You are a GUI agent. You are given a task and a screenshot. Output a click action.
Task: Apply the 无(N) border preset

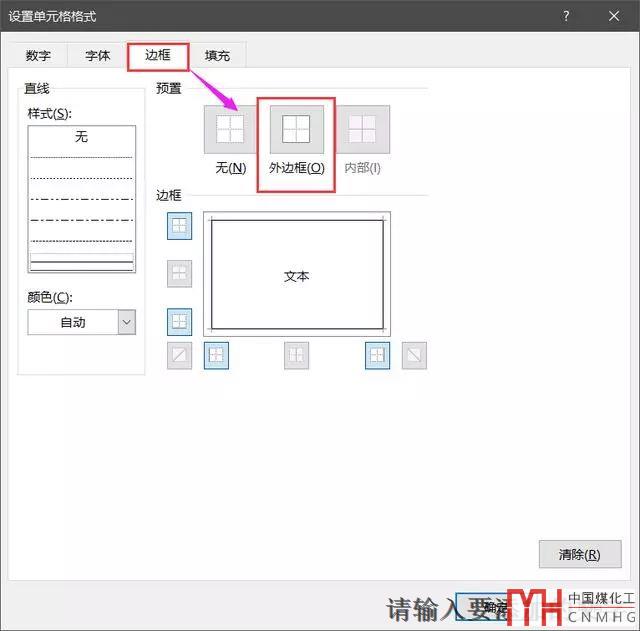pos(230,129)
